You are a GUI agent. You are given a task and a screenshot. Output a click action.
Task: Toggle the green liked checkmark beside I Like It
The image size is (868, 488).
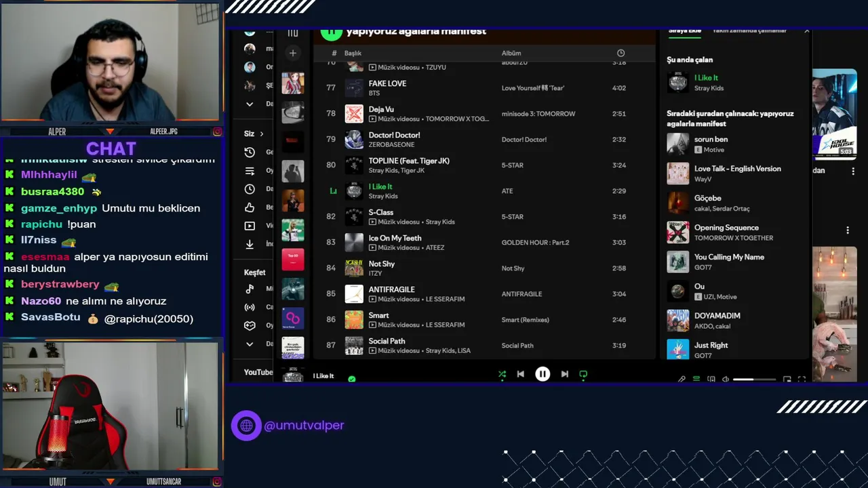pyautogui.click(x=351, y=379)
